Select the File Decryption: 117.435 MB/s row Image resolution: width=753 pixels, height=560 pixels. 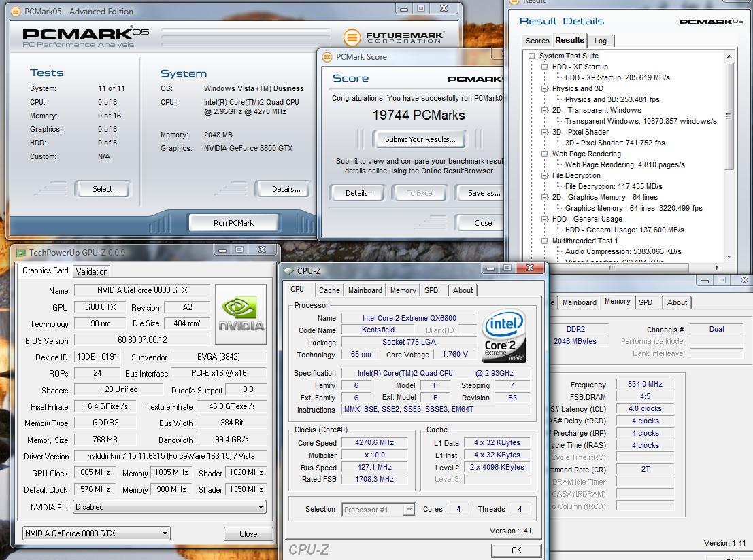pos(614,187)
